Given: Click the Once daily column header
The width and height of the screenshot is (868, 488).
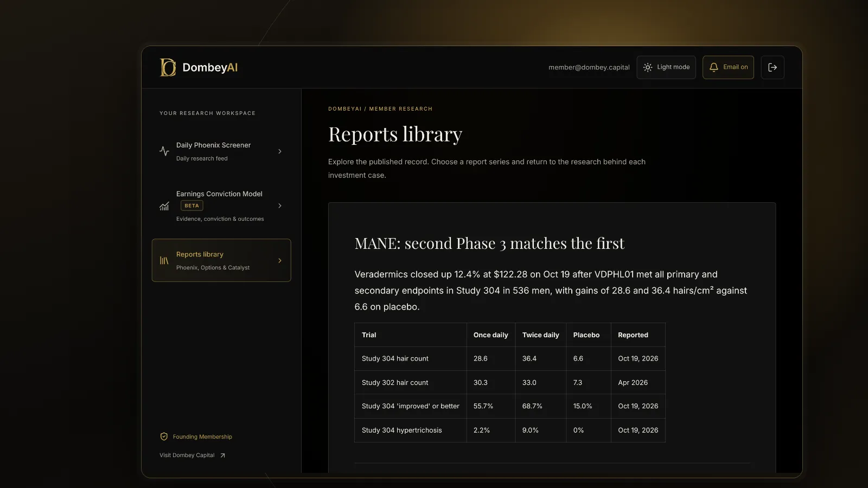Looking at the screenshot, I should 491,335.
